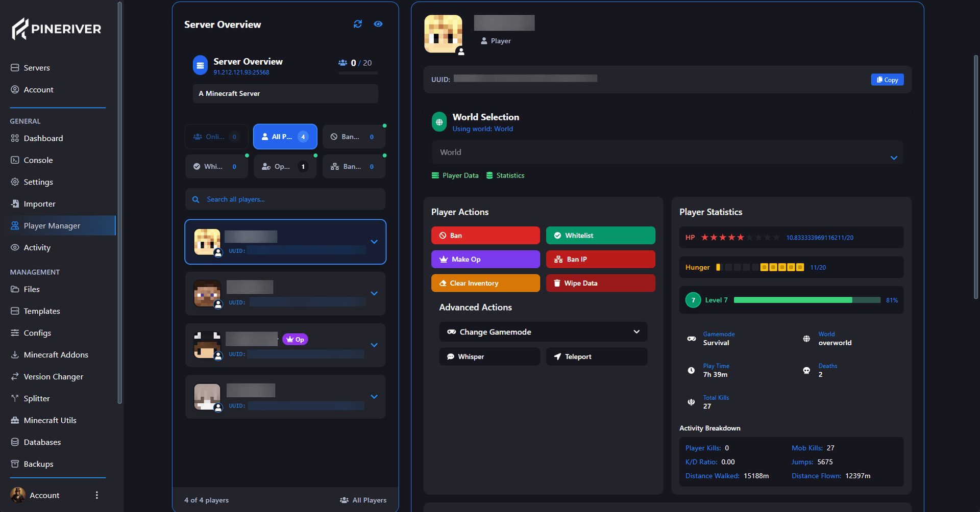Screen dimensions: 980x512
Task: Click the Wipe Data button
Action: pyautogui.click(x=601, y=283)
